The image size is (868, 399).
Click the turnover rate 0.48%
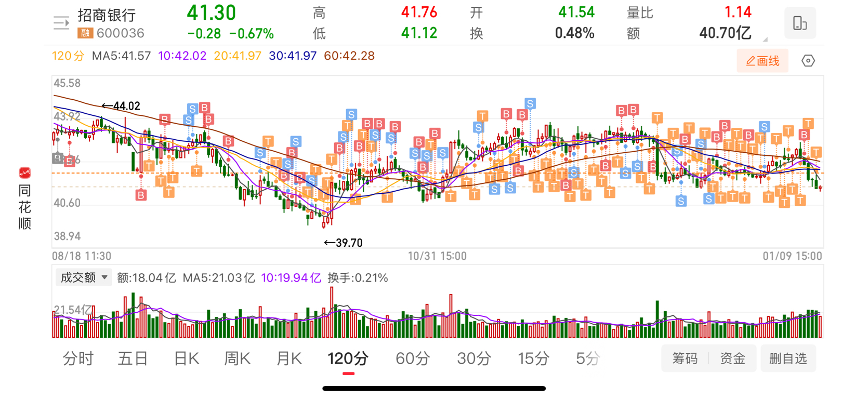tap(574, 33)
